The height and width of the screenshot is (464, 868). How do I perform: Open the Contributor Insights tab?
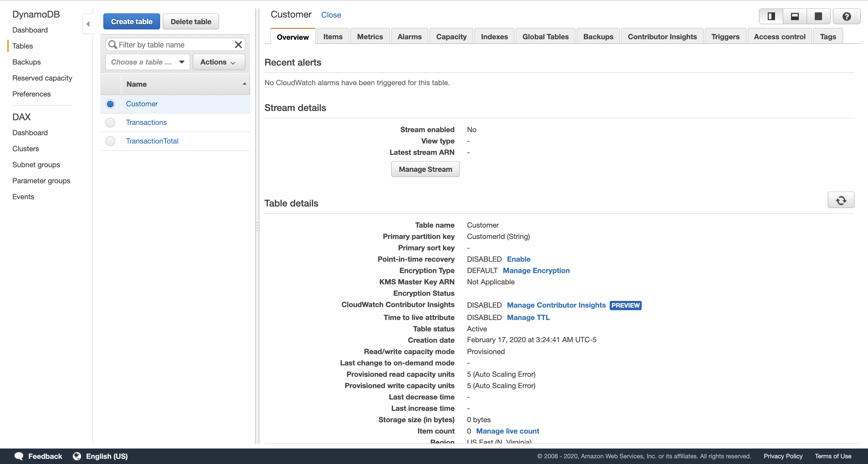click(x=662, y=37)
